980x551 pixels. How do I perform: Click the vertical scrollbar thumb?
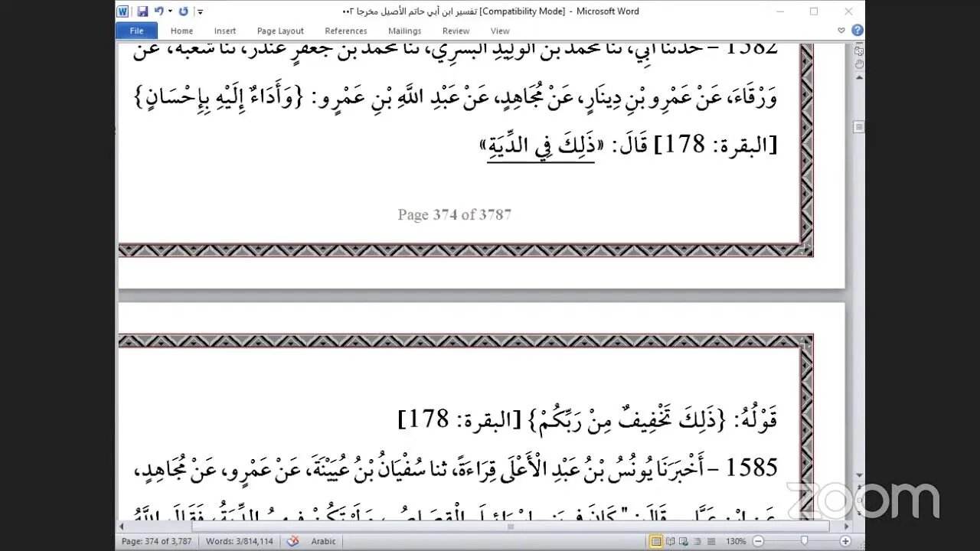point(859,126)
